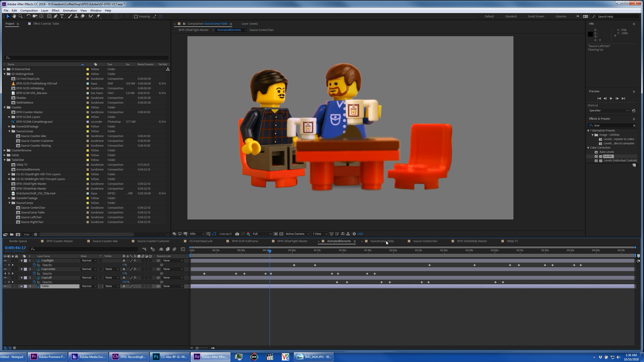Create new folder in Project panel

(12, 235)
